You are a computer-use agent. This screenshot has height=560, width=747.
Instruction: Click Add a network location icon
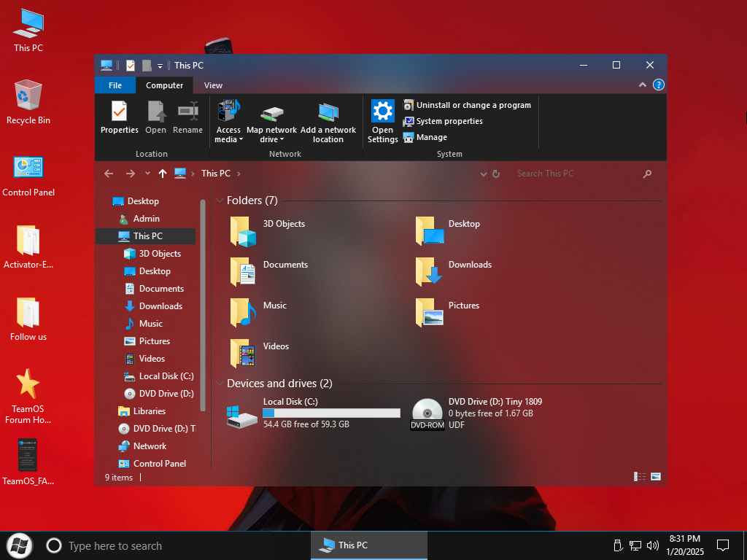point(328,112)
